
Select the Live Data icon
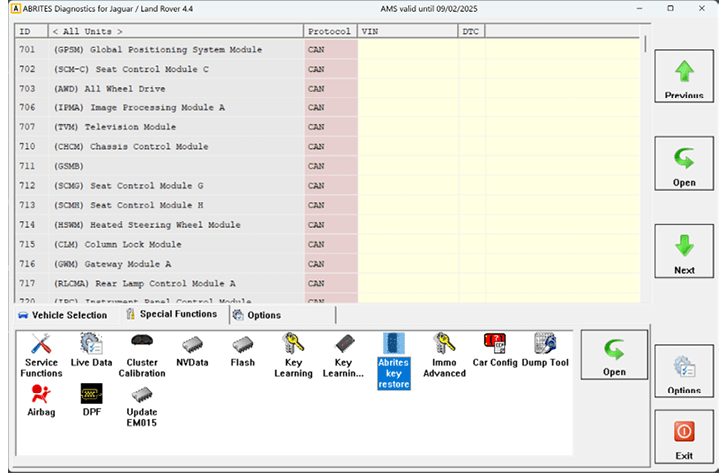click(91, 352)
